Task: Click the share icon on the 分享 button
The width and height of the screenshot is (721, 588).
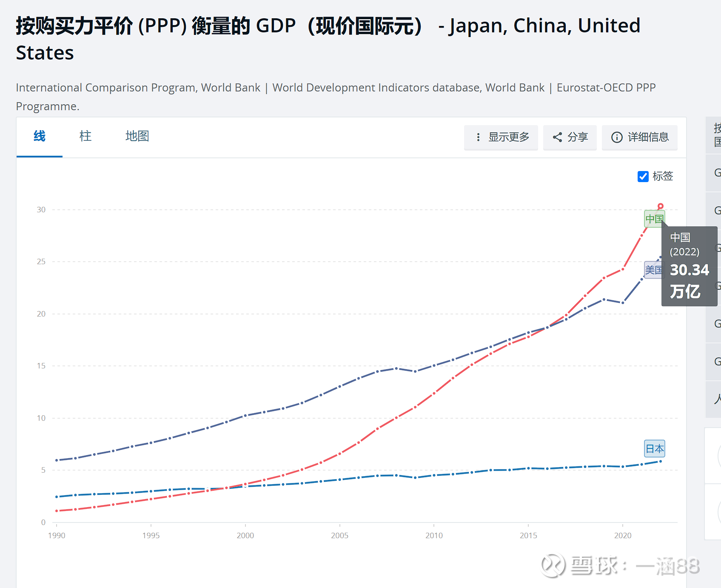Action: tap(558, 137)
